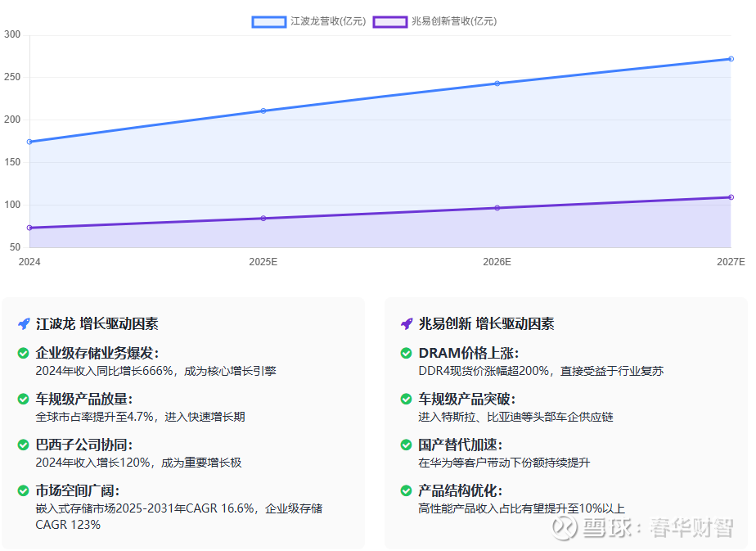Viewport: 756px width, 551px height.
Task: Click green check icon next to DRAM价格上涨
Action: [407, 353]
